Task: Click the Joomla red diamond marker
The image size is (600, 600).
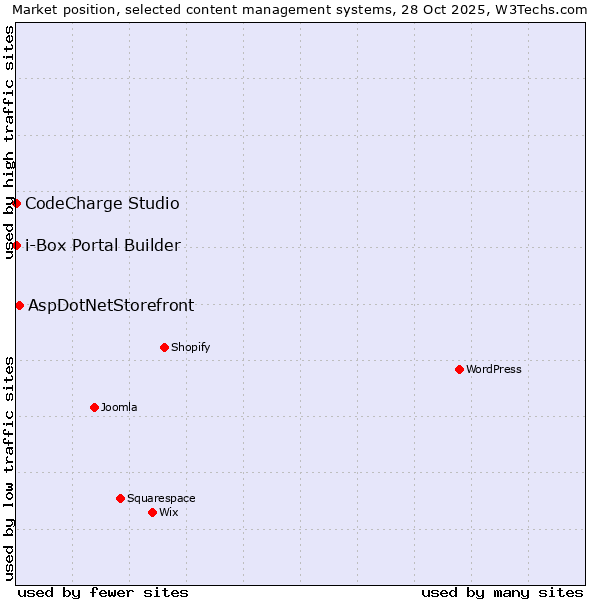Action: pyautogui.click(x=94, y=407)
